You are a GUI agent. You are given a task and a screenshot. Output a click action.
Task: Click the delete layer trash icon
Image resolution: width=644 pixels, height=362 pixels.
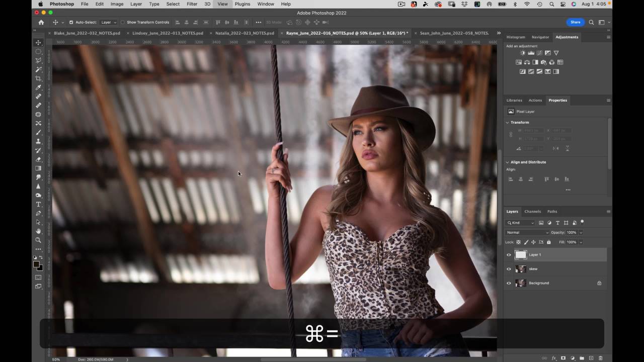[x=601, y=358]
